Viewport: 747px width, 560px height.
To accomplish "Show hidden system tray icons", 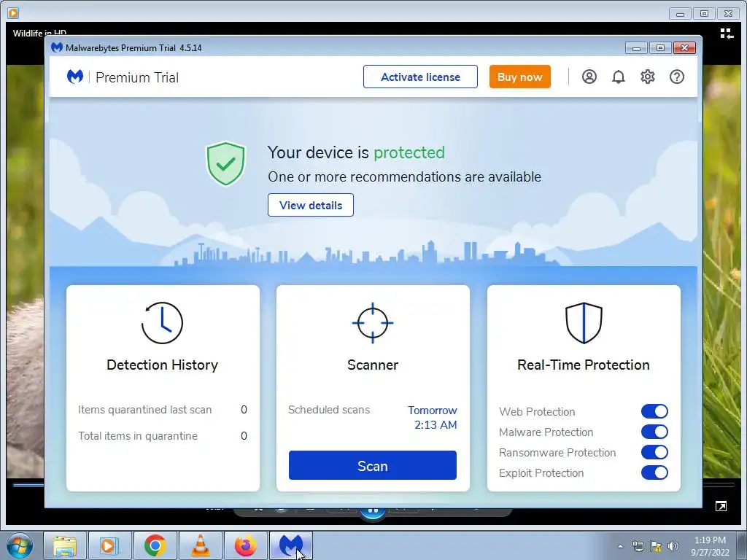I will tap(620, 546).
